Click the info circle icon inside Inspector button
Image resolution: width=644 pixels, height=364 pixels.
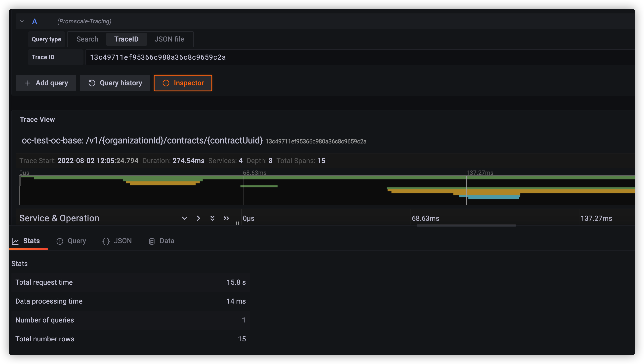point(166,83)
